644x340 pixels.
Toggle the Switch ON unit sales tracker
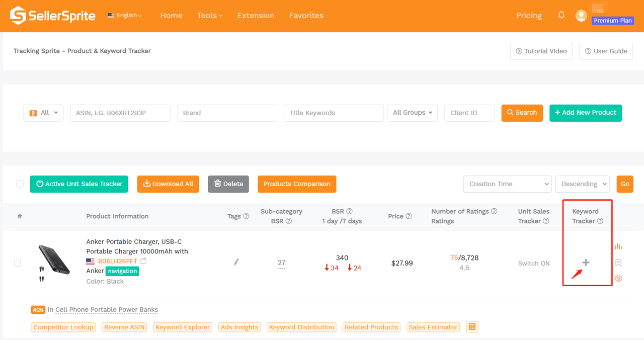(534, 263)
